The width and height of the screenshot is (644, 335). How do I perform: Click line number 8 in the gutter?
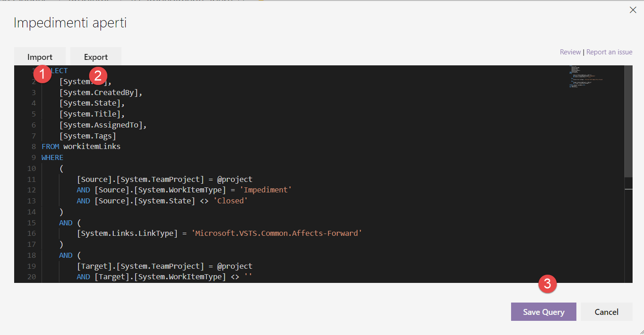coord(33,146)
